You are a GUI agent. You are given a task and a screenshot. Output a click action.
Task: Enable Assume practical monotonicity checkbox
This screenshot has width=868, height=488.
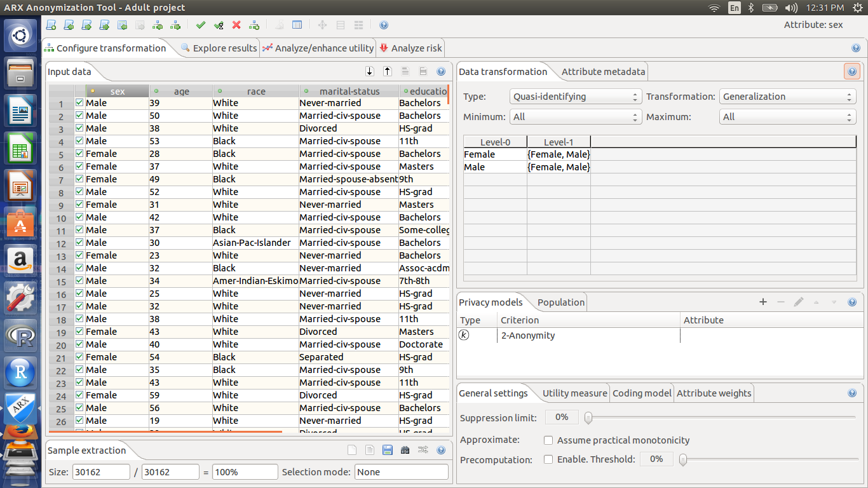(548, 440)
